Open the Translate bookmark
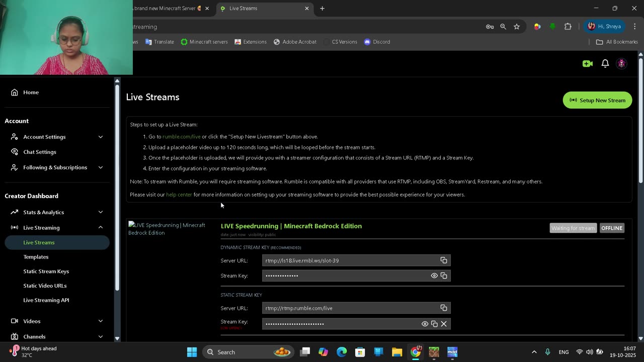 point(159,42)
